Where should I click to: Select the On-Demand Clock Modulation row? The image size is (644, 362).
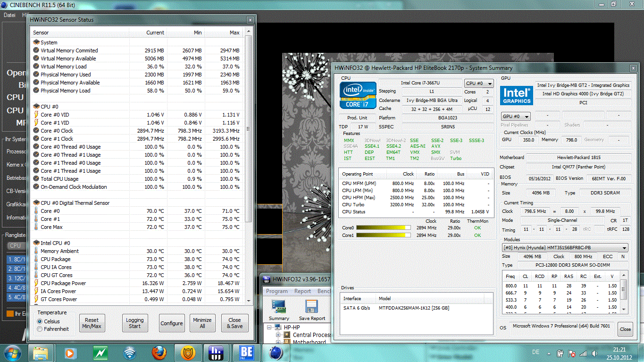tap(137, 187)
